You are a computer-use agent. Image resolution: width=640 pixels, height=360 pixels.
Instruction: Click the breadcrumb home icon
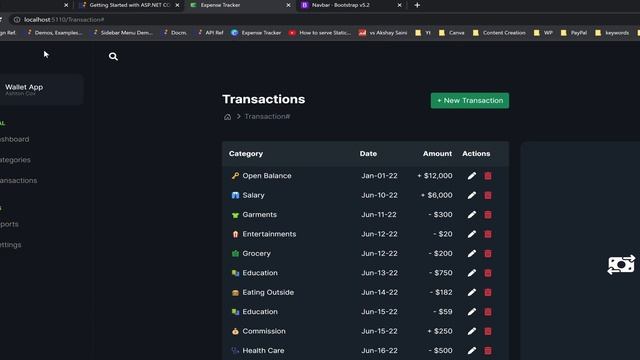(x=227, y=117)
